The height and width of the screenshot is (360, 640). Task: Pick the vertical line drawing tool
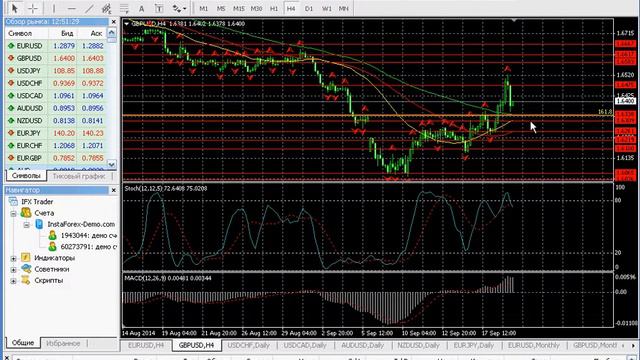click(x=53, y=8)
